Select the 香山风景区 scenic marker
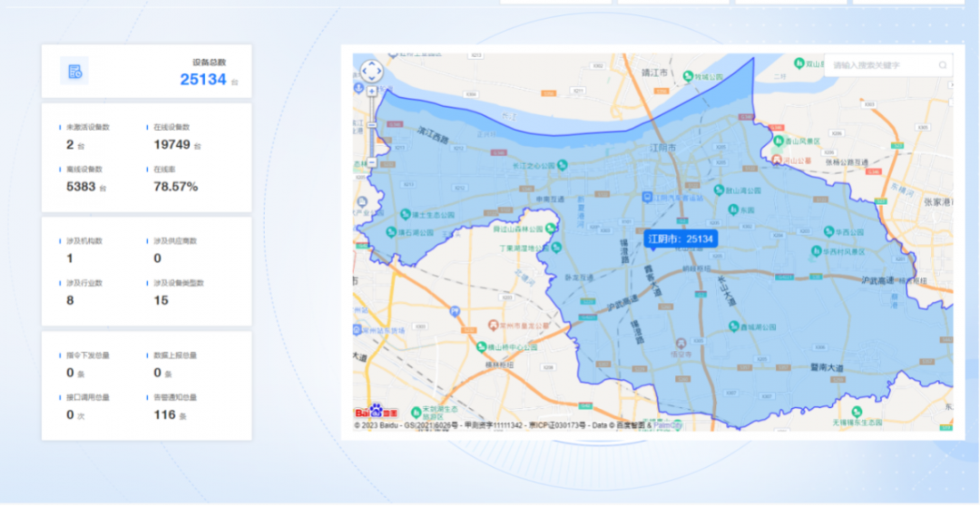980x506 pixels. pos(779,141)
